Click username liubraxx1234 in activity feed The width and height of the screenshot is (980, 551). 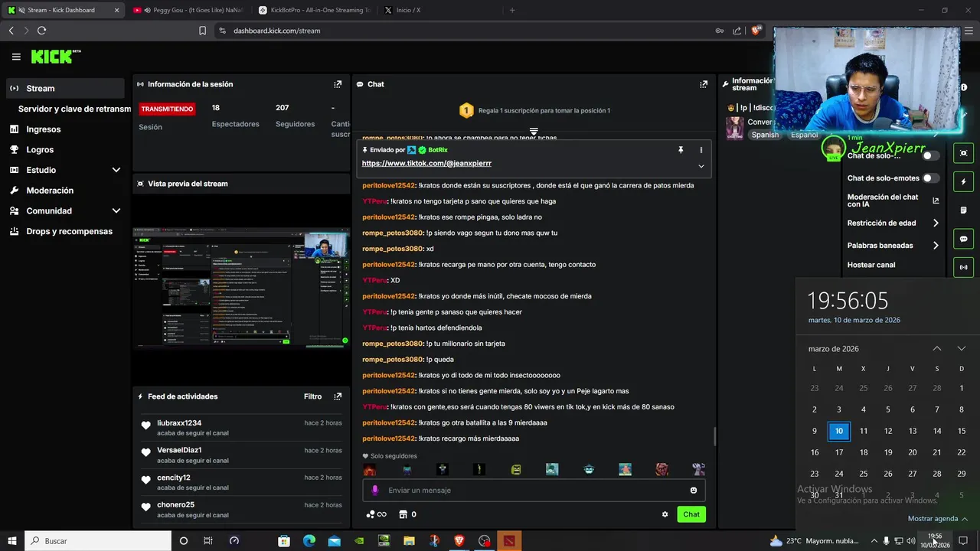click(179, 423)
